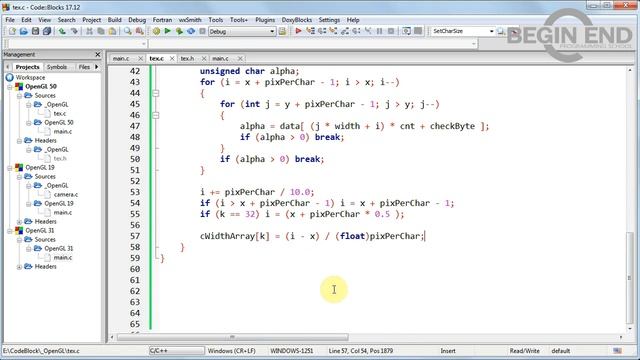This screenshot has height=360, width=640.
Task: Click the WINDOWS-1251 encoding in status bar
Action: coord(291,351)
